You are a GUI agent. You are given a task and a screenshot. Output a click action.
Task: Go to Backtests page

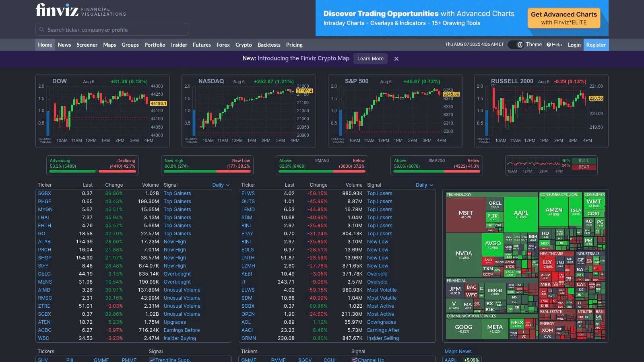coord(269,45)
